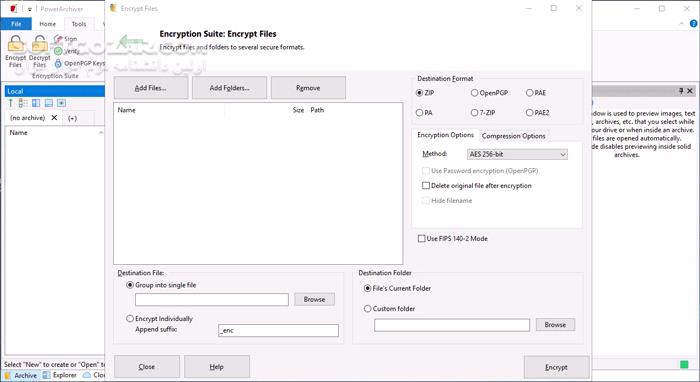Image resolution: width=700 pixels, height=382 pixels.
Task: Select ZIP destination format
Action: click(419, 93)
